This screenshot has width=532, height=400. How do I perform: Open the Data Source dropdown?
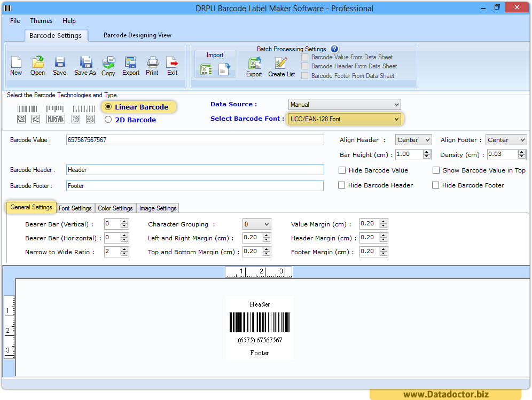click(x=345, y=105)
